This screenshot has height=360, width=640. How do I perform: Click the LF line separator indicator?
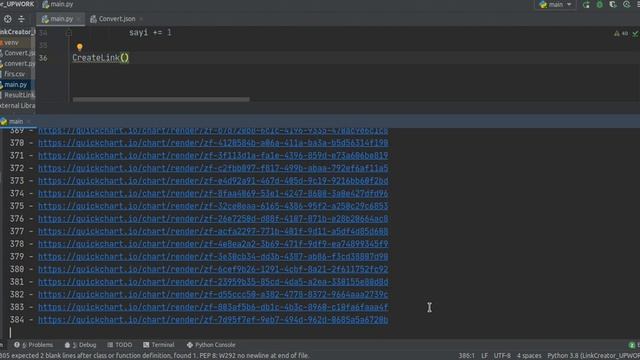(484, 356)
